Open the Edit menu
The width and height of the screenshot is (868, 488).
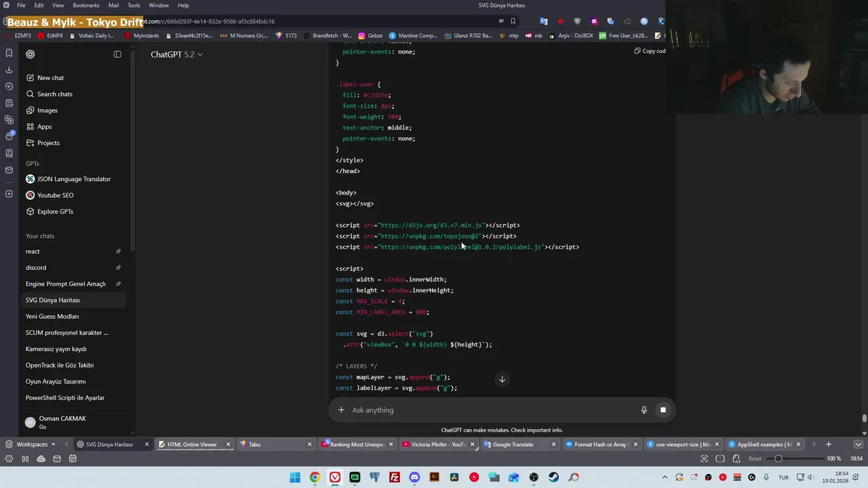pos(39,5)
